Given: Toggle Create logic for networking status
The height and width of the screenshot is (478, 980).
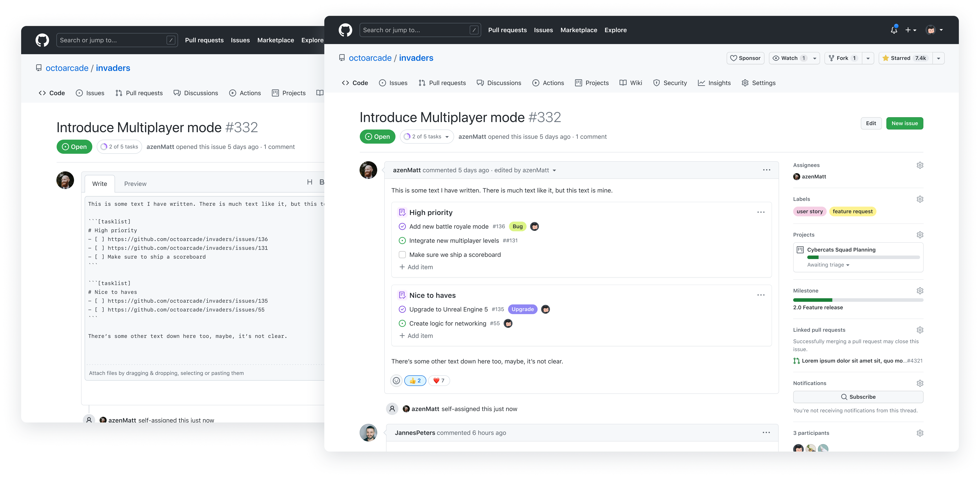Looking at the screenshot, I should click(x=402, y=323).
